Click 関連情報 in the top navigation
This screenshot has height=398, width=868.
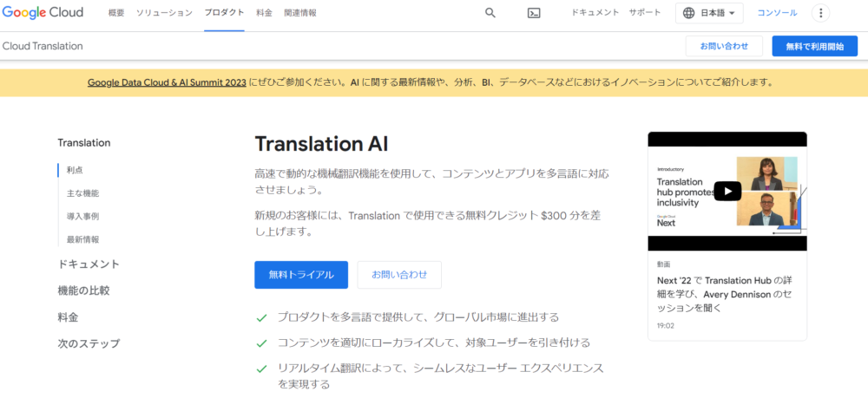pos(300,13)
